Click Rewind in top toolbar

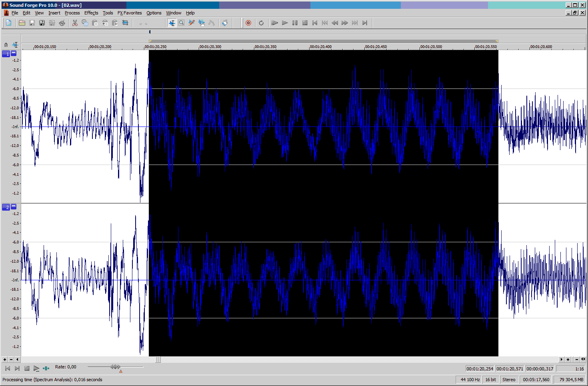(x=335, y=23)
